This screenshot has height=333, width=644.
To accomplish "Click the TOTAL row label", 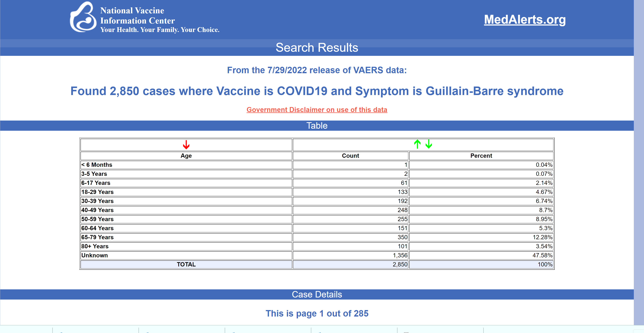I will click(186, 265).
